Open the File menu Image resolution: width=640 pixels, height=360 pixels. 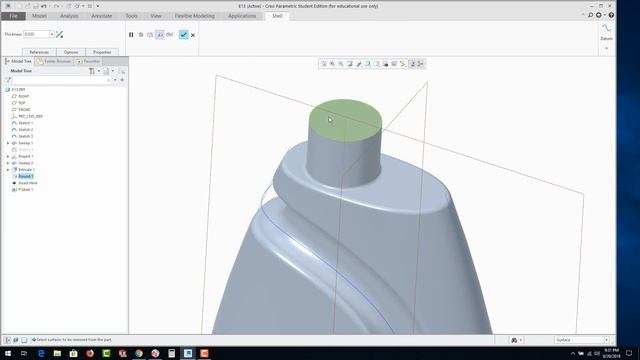(x=13, y=16)
